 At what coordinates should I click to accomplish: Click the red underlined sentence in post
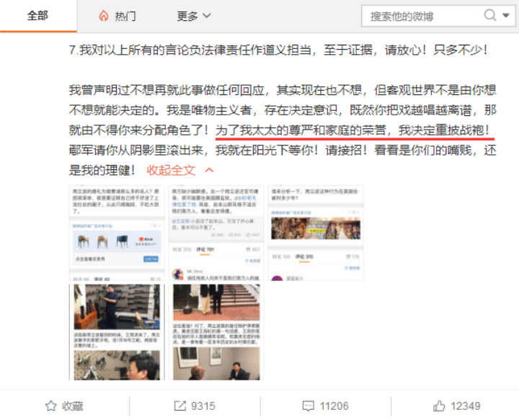352,130
